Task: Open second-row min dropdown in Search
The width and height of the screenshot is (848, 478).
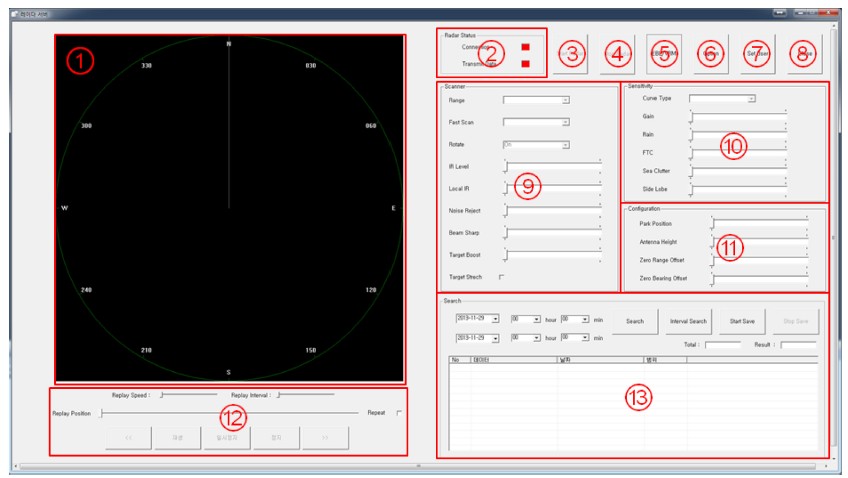Action: 574,338
